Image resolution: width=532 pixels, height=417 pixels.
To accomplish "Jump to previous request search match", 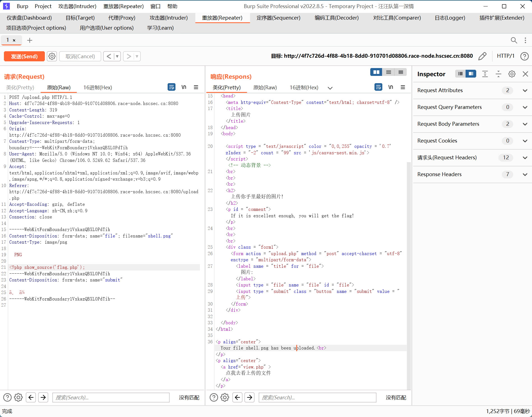I will point(31,397).
